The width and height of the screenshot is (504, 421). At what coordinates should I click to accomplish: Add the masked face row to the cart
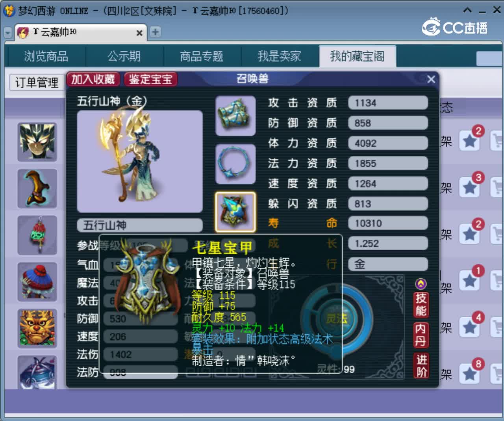coord(497,141)
